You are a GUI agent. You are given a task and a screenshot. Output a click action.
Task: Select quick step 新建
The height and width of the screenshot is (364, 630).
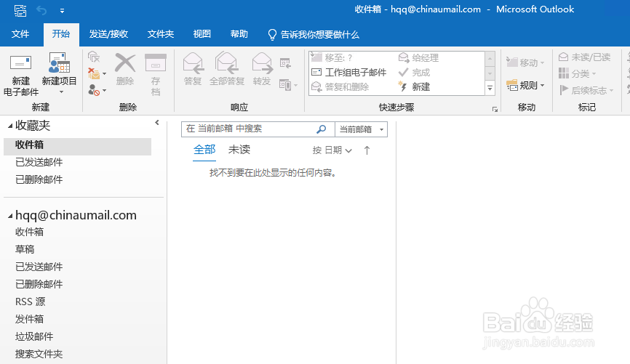414,87
